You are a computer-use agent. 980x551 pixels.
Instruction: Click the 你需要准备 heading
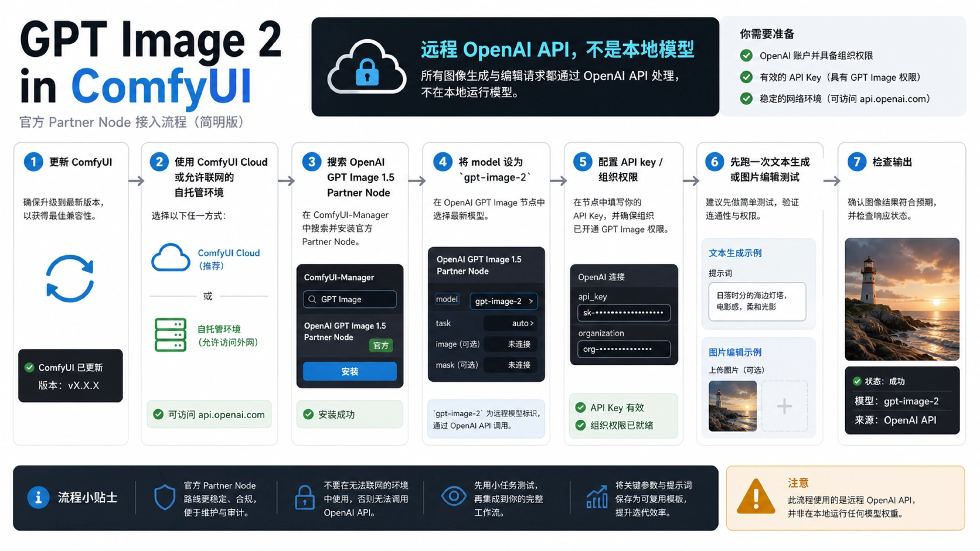(x=767, y=34)
